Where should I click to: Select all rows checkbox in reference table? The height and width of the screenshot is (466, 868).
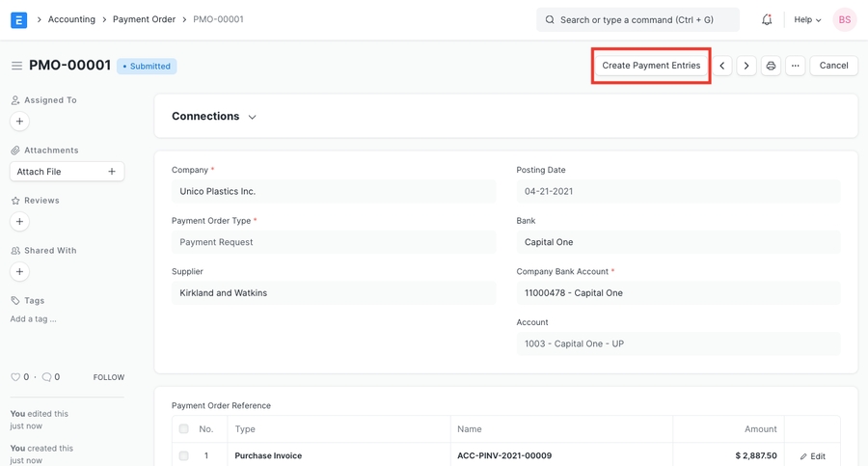[x=183, y=429]
